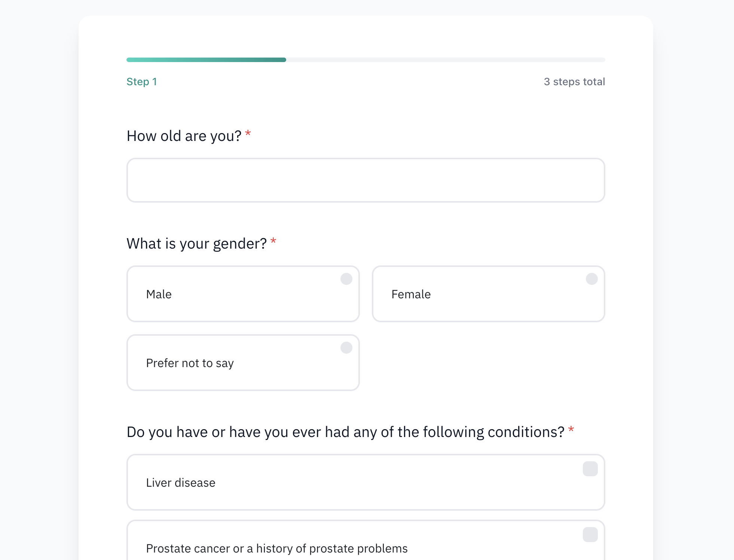
Task: Click the "Liver disease" option text
Action: [x=180, y=483]
